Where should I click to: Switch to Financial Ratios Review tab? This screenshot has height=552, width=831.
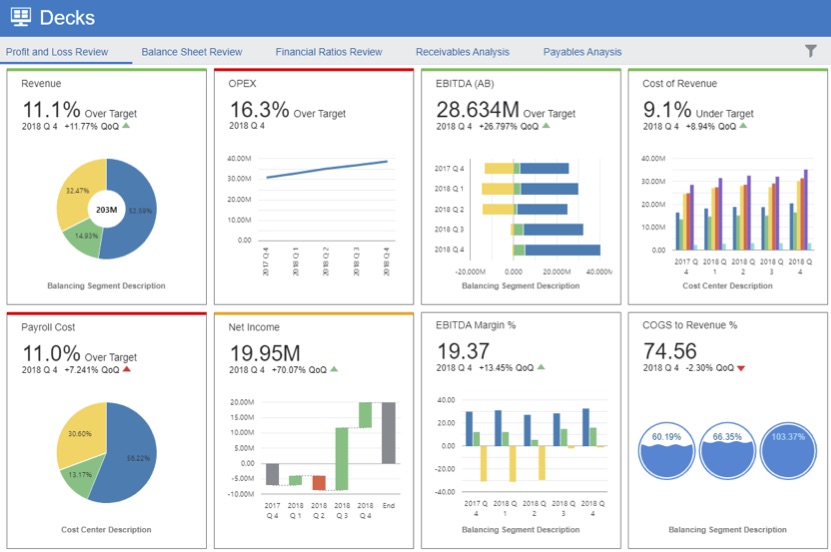(329, 52)
